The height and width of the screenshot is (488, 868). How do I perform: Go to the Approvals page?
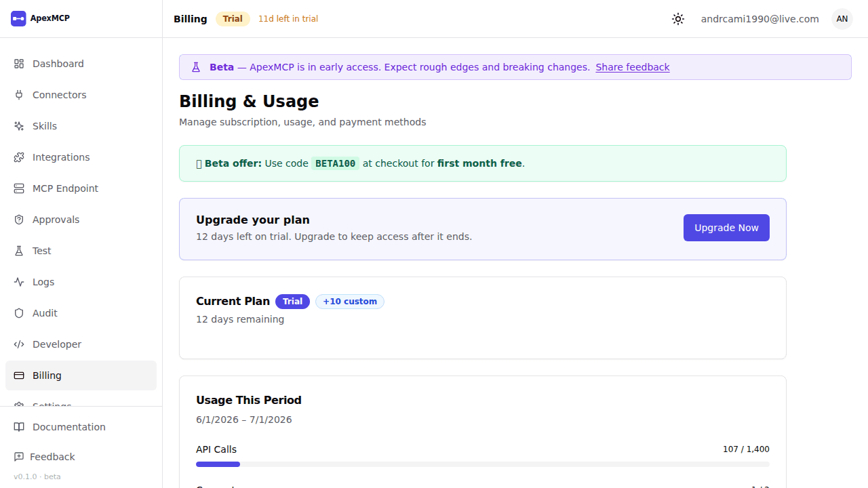click(x=81, y=220)
